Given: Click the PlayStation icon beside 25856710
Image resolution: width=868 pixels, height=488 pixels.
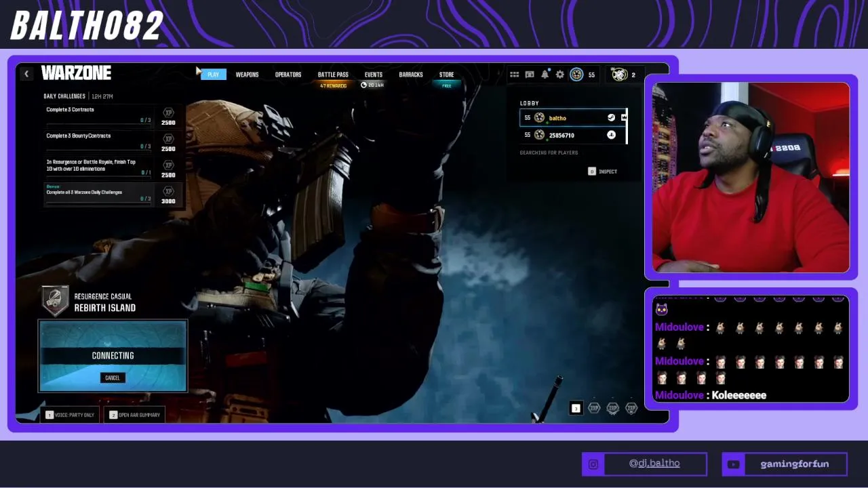Looking at the screenshot, I should coord(611,135).
